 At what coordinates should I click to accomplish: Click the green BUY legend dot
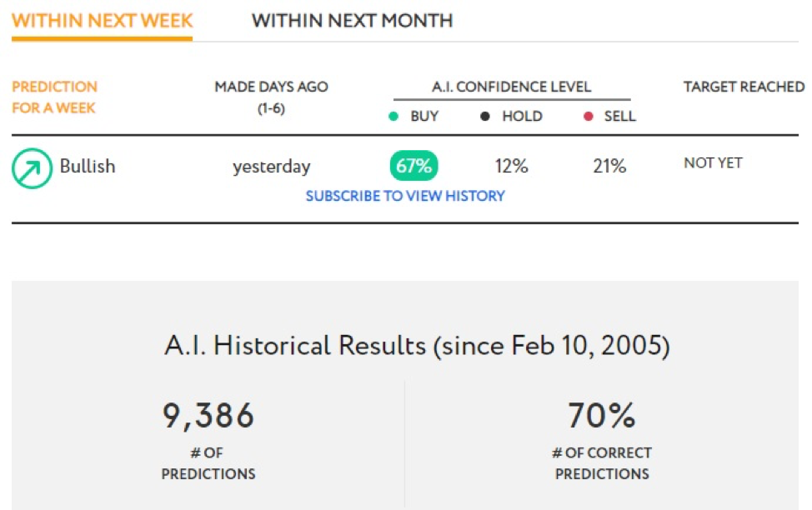click(x=393, y=117)
